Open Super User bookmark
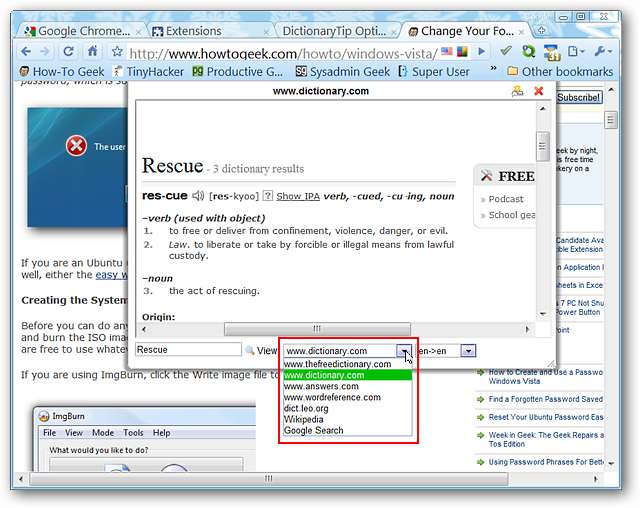Screen dimensions: 640x508 tap(433, 72)
